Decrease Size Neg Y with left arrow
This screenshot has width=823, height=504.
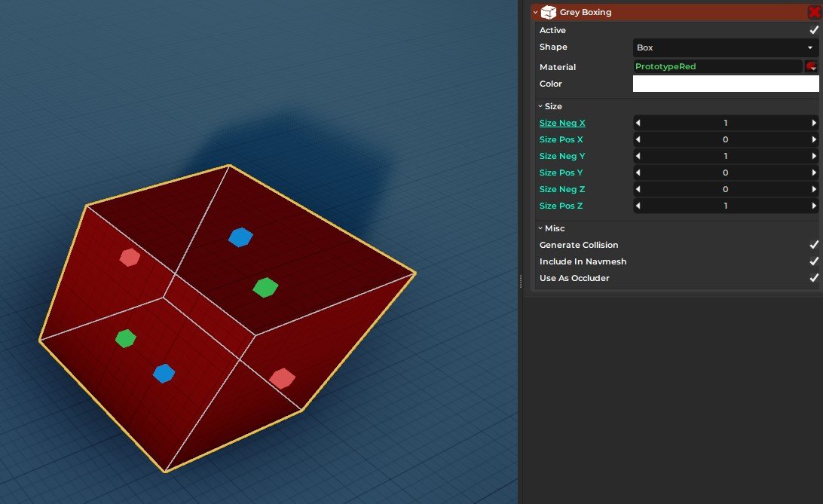click(638, 156)
